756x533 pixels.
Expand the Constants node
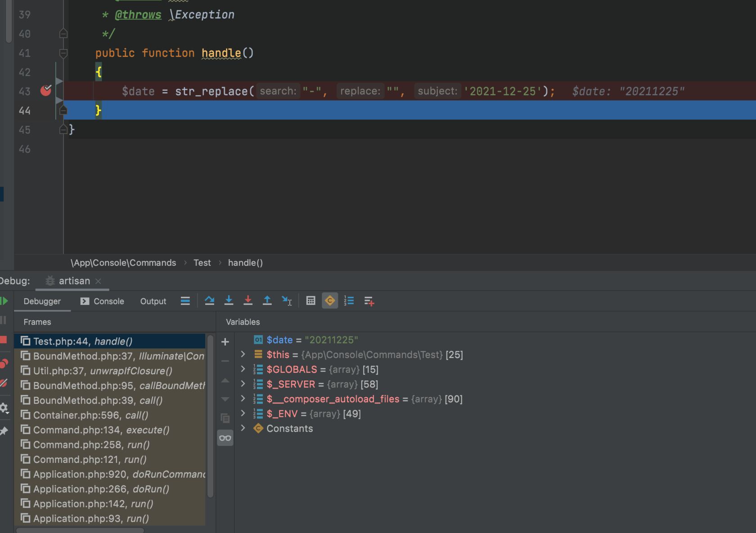(x=243, y=428)
